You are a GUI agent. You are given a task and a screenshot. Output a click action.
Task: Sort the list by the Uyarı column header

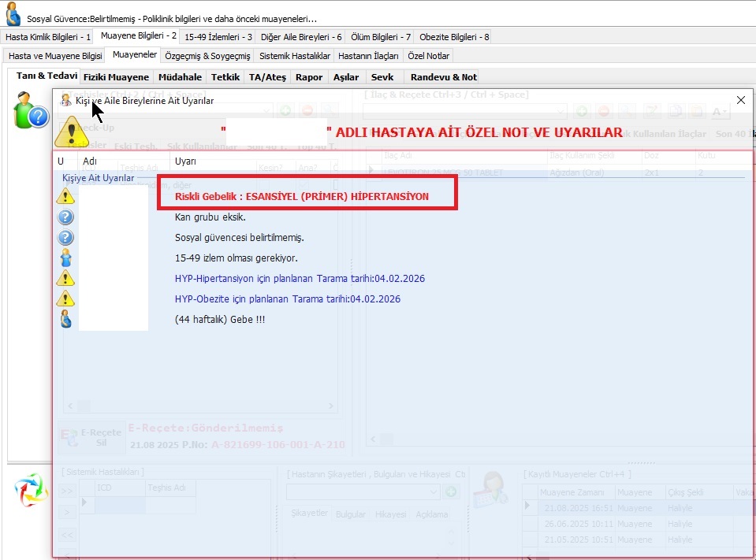(x=186, y=161)
